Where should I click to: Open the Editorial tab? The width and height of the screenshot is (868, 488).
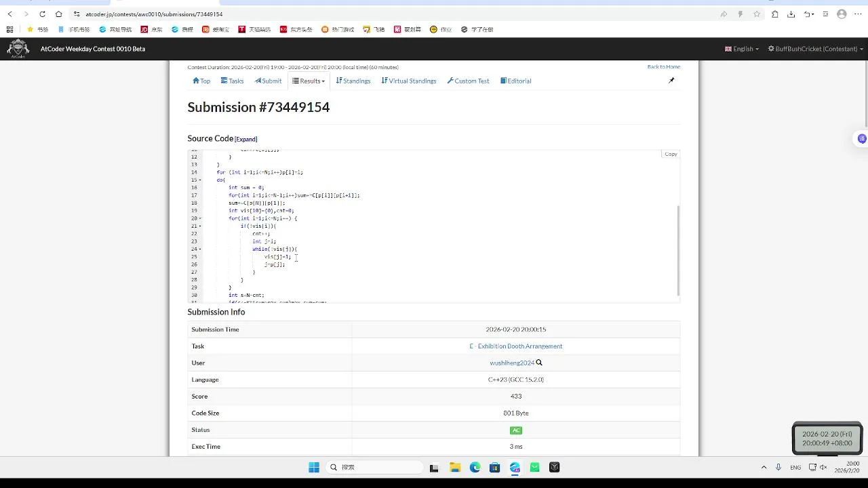(x=516, y=81)
